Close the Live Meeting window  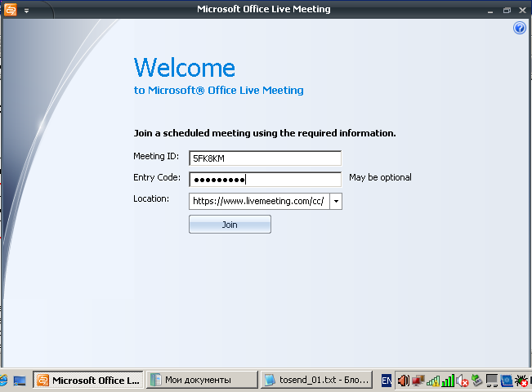point(522,11)
